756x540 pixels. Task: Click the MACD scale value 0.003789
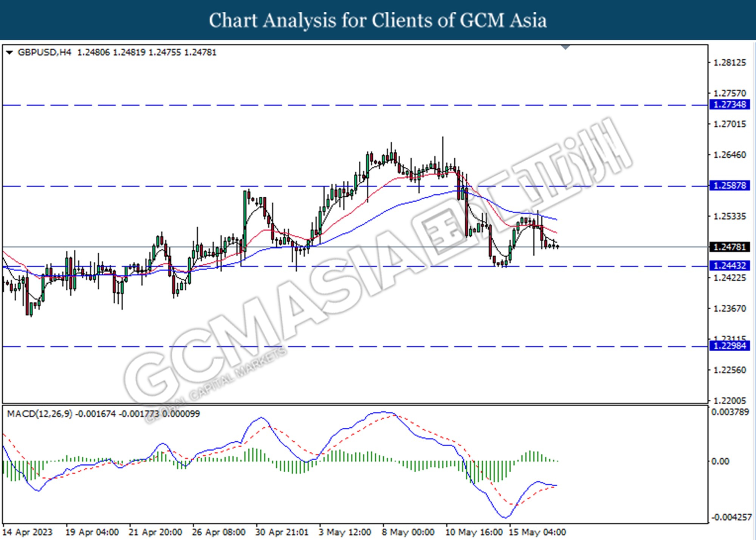730,412
